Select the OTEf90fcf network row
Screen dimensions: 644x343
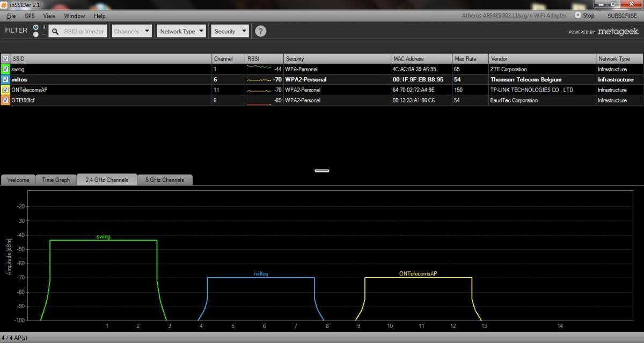(322, 100)
